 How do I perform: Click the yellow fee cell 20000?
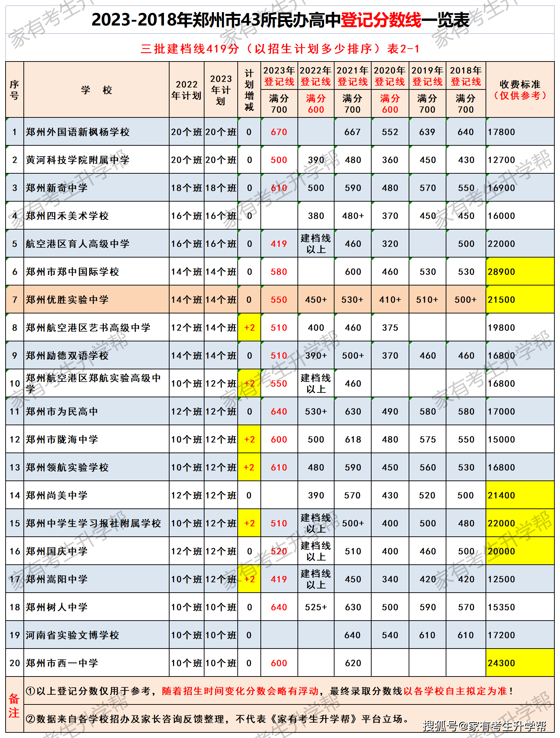coord(520,551)
